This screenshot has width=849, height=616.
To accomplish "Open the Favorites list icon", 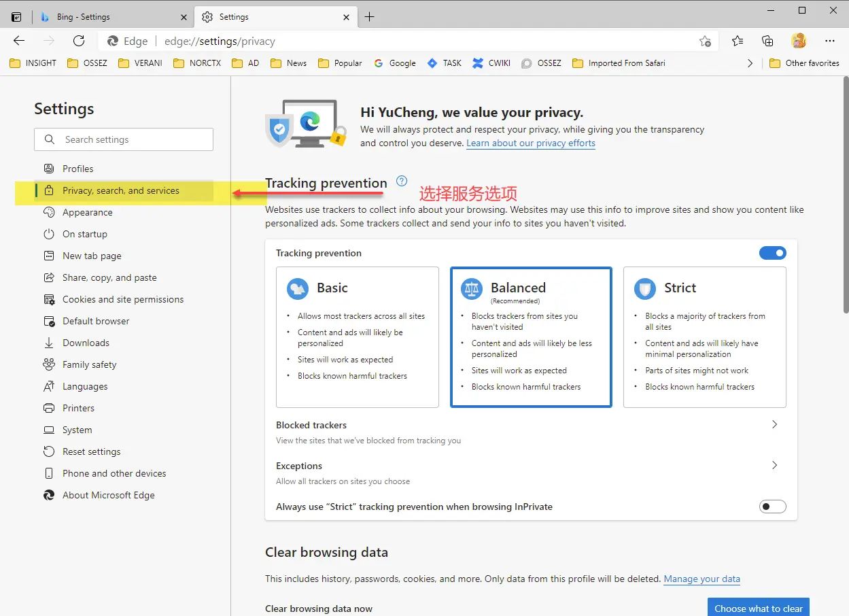I will coord(738,41).
